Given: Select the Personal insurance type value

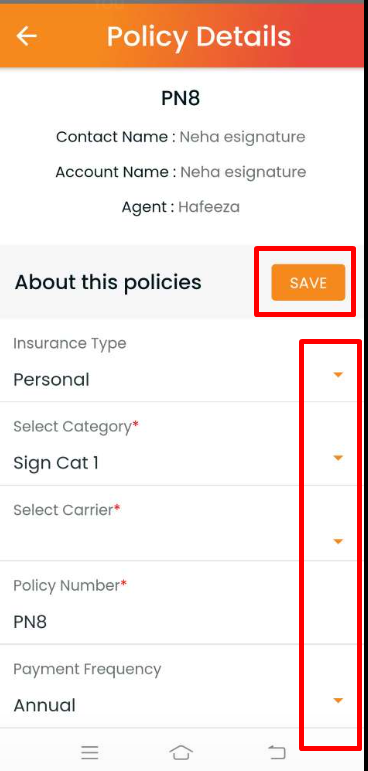Looking at the screenshot, I should click(x=51, y=380).
